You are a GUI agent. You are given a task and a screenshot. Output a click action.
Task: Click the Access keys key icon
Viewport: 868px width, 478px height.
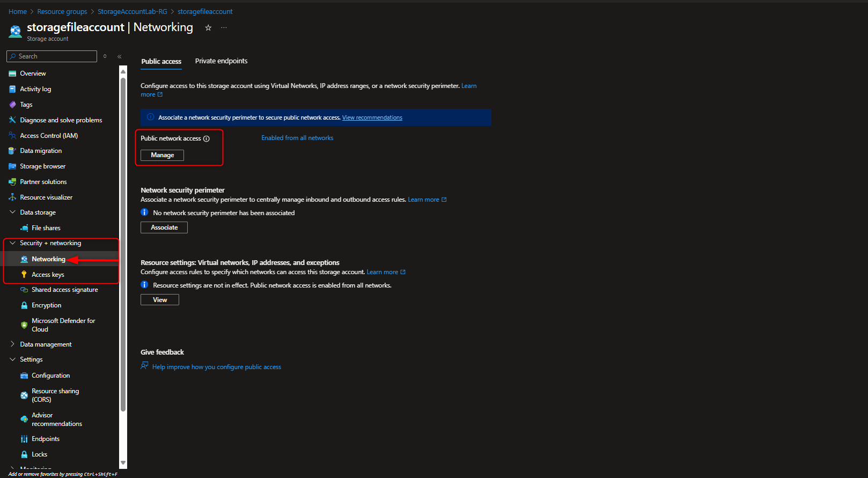(24, 275)
